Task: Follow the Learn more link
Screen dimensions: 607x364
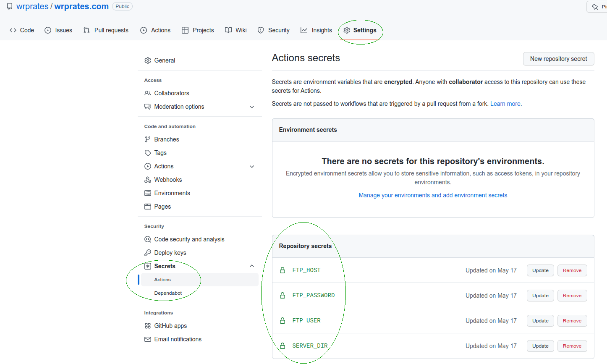Action: pos(505,104)
